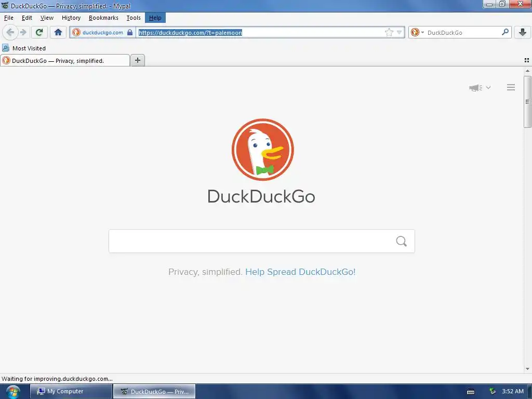The image size is (532, 399).
Task: Click the address bar URL text
Action: pyautogui.click(x=190, y=33)
